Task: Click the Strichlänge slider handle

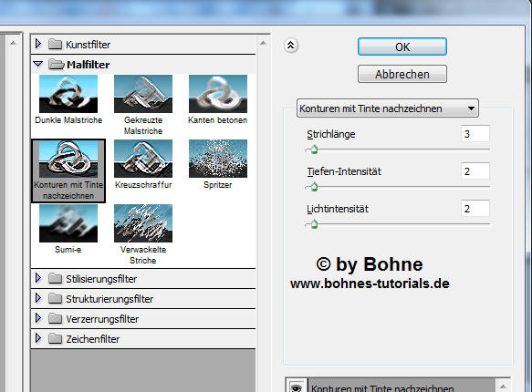Action: click(x=314, y=150)
